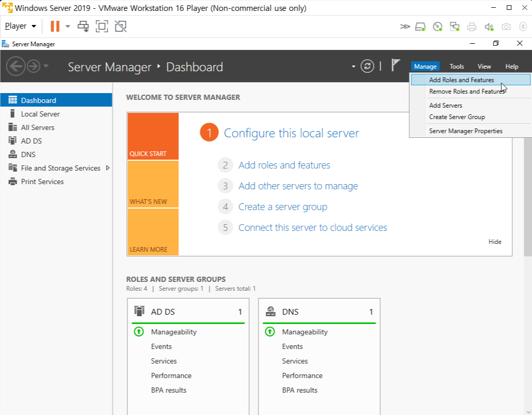Viewport: 532px width, 415px height.
Task: Expand File and Storage Services submenu arrow
Action: pos(108,167)
